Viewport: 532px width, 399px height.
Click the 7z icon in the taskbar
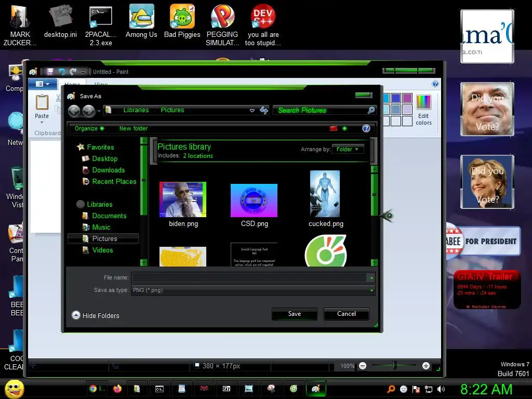(227, 389)
